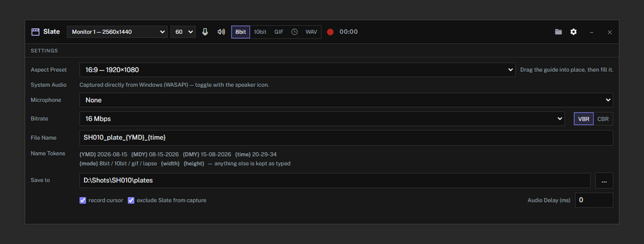Open the 60 frame rate dropdown

183,31
